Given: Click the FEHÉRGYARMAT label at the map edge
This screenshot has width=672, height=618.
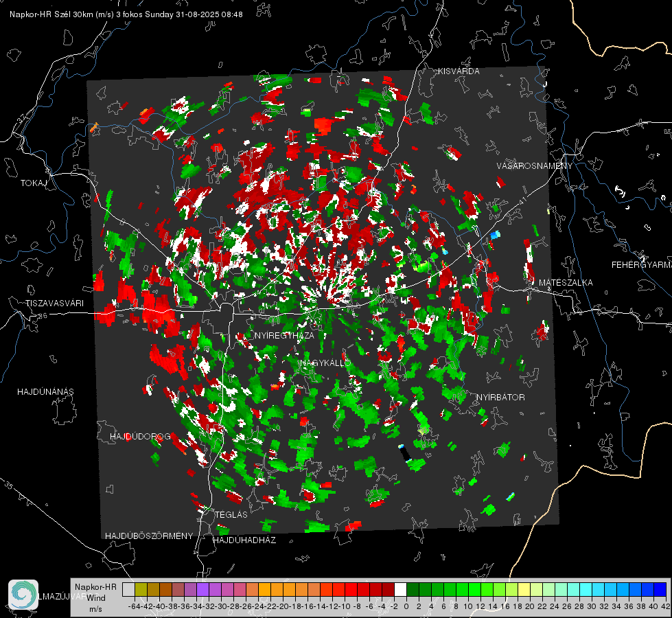Looking at the screenshot, I should click(x=642, y=265).
